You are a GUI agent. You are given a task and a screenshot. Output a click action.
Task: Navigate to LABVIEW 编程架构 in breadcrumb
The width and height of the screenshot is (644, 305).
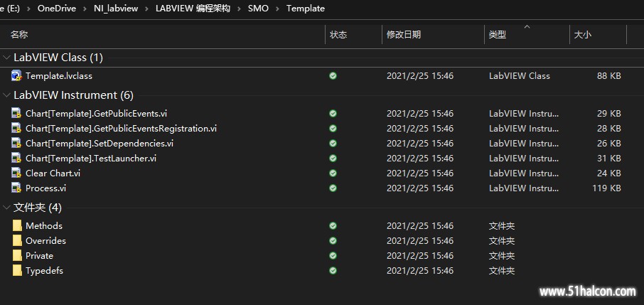(x=193, y=9)
